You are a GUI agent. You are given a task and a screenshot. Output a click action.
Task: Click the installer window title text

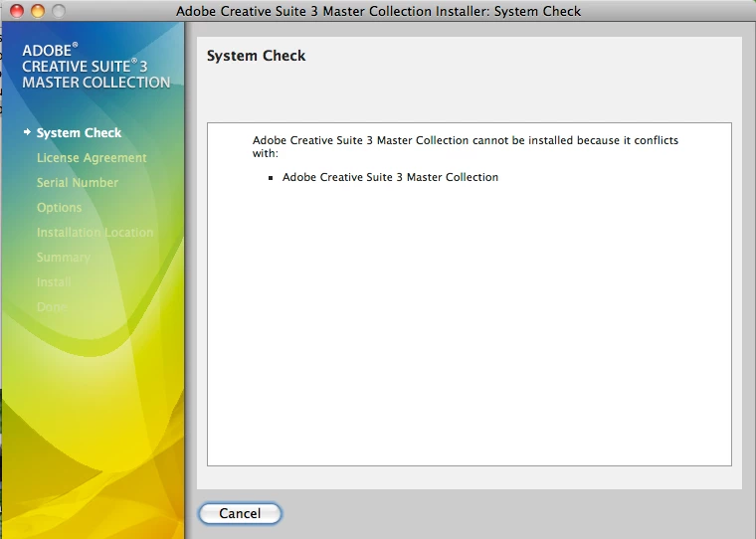click(378, 11)
